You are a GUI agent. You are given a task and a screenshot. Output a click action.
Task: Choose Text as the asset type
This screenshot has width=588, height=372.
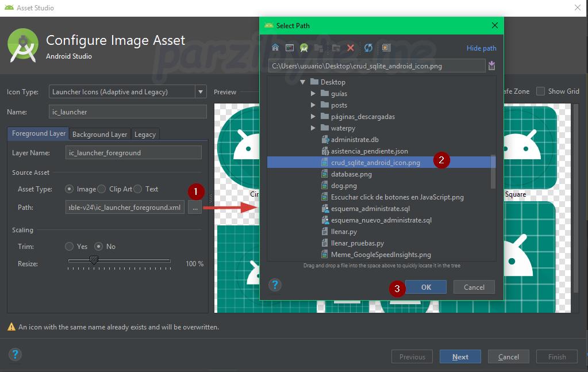pos(138,189)
